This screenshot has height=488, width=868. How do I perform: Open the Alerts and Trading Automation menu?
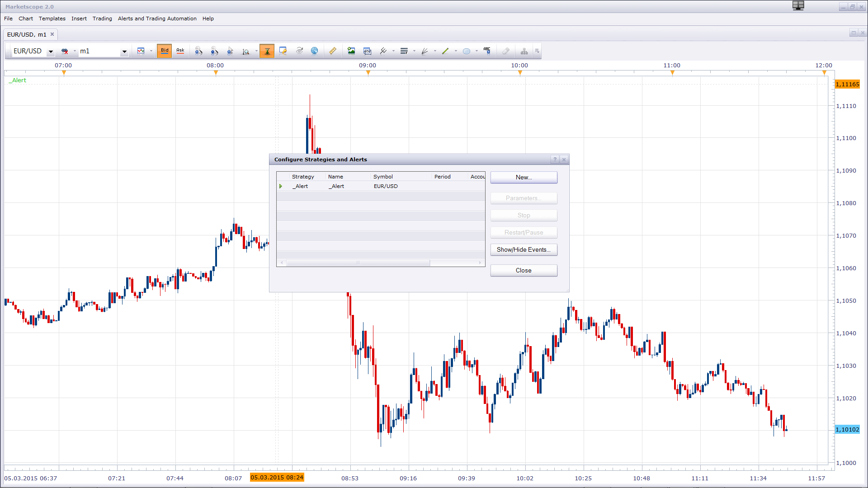(157, 19)
